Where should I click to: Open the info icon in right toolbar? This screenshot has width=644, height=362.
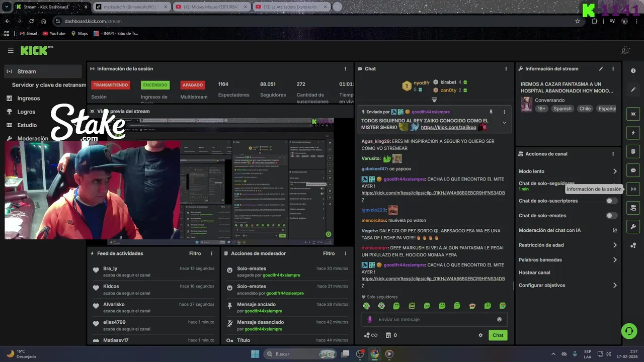(633, 71)
